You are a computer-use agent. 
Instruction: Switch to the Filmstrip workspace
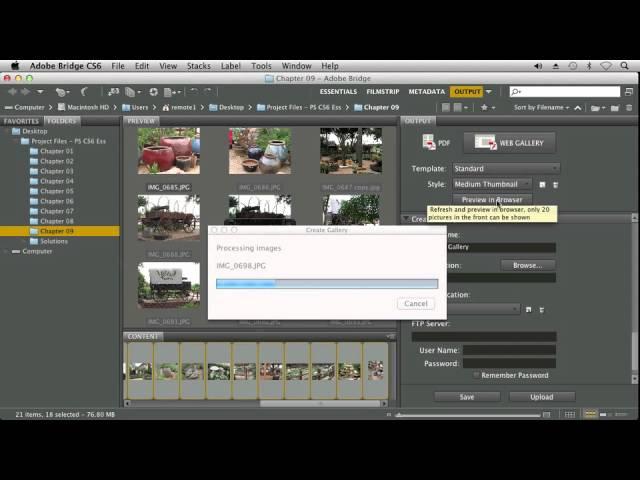tap(382, 92)
